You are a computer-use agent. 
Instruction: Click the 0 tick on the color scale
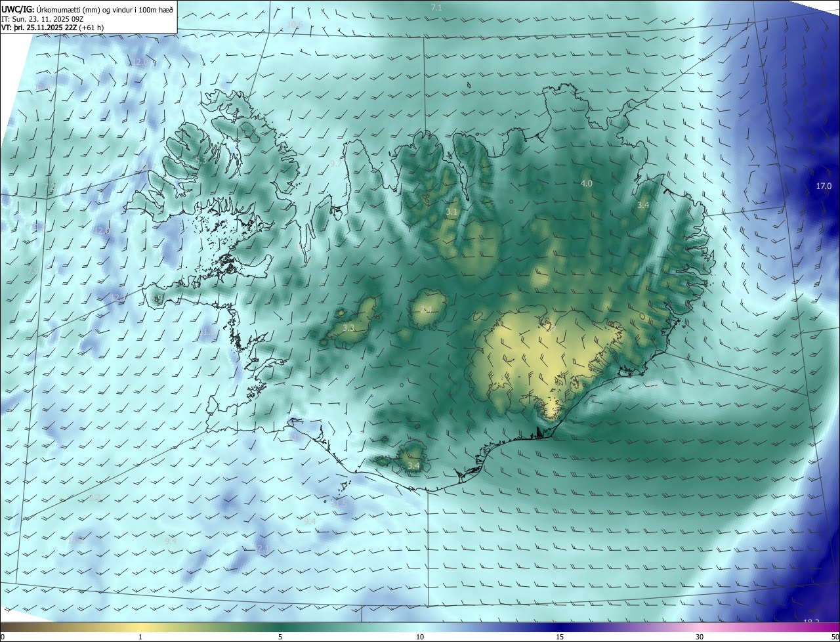click(x=2, y=637)
